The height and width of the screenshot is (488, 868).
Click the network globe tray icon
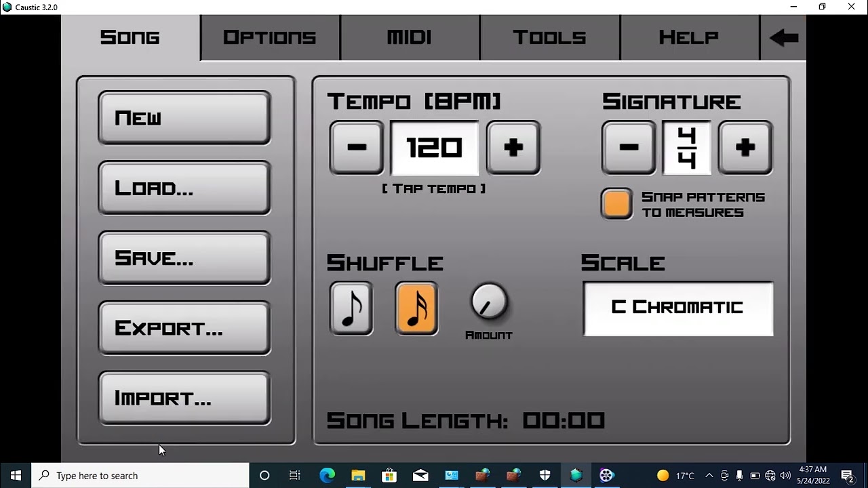click(x=770, y=475)
